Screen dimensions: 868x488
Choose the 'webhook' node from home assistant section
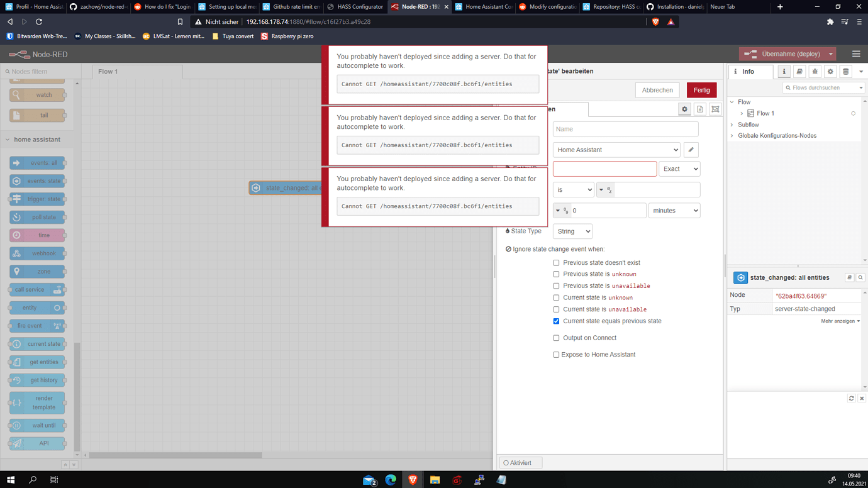click(38, 253)
